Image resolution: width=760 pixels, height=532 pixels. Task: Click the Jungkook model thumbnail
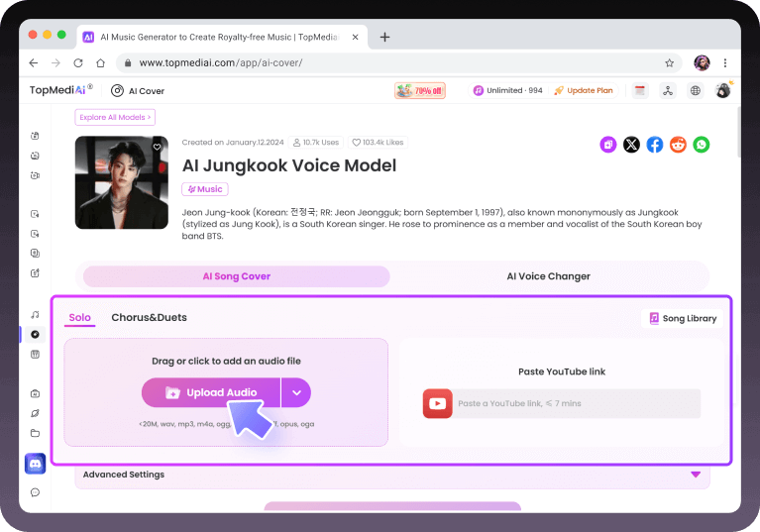pos(122,182)
